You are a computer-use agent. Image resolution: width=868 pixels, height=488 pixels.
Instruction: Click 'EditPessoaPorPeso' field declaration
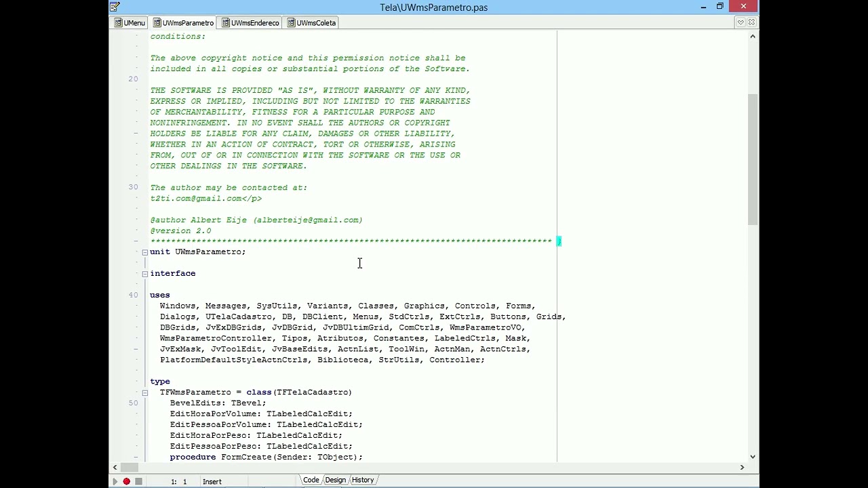pos(261,447)
